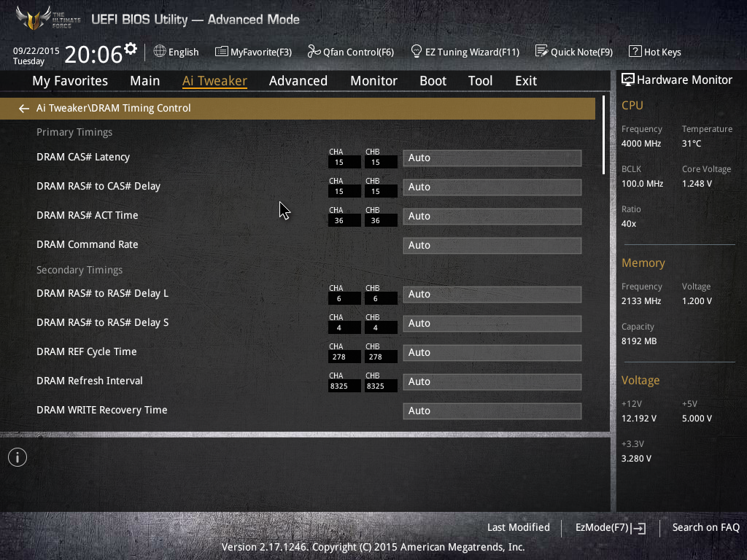747x560 pixels.
Task: Show Hot Keys list
Action: tap(662, 52)
